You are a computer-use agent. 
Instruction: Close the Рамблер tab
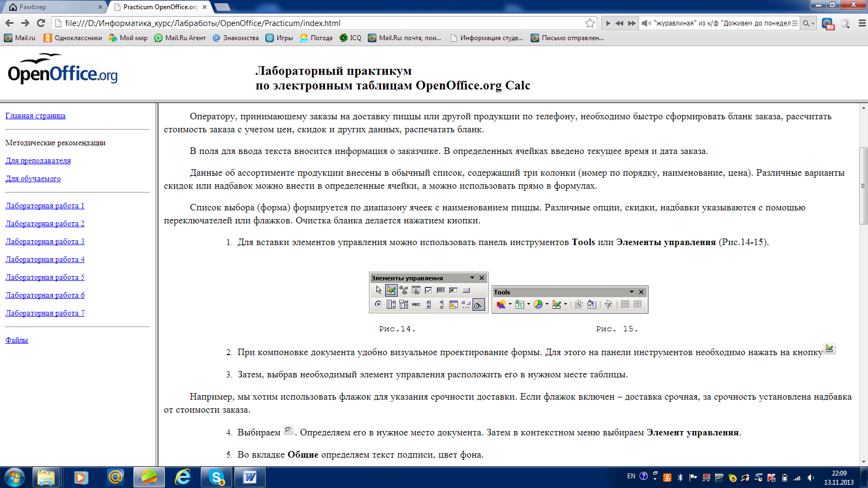[100, 7]
